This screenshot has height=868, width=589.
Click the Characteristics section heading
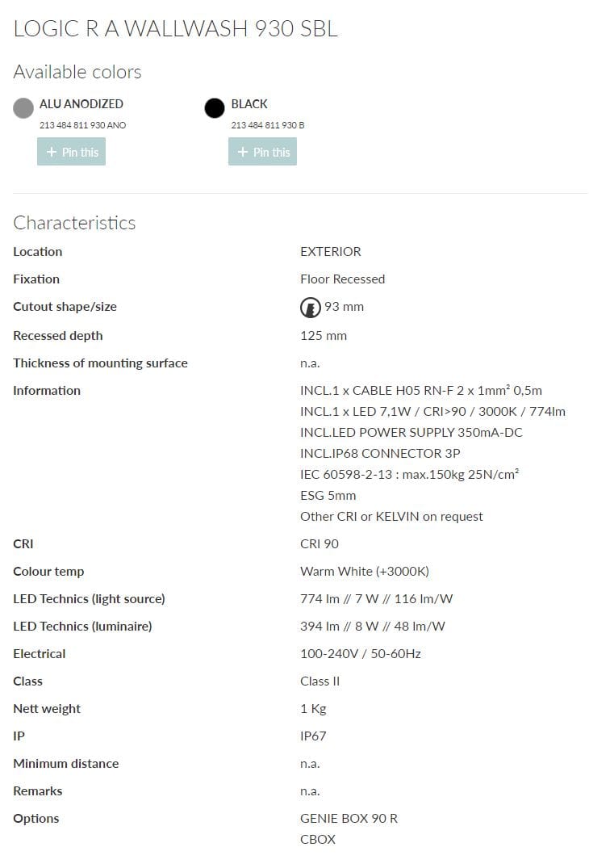point(74,223)
